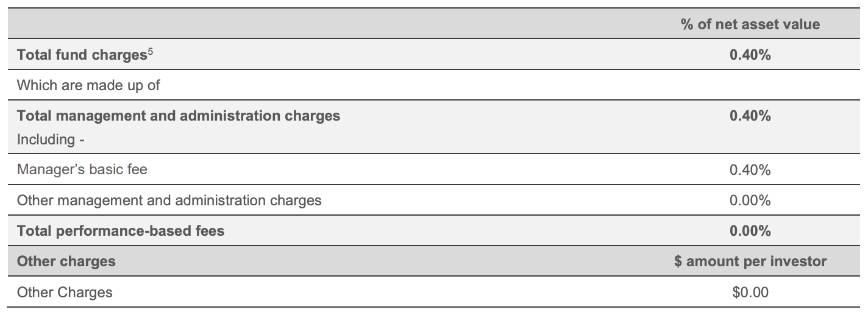Click 'Total management and administration charges' label
The height and width of the screenshot is (318, 868).
tap(179, 116)
